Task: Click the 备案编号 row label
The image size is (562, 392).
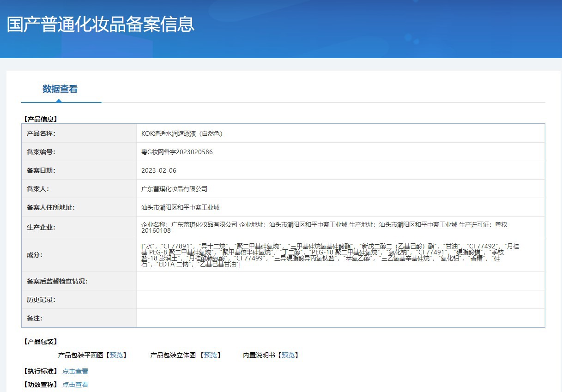Action: 41,152
